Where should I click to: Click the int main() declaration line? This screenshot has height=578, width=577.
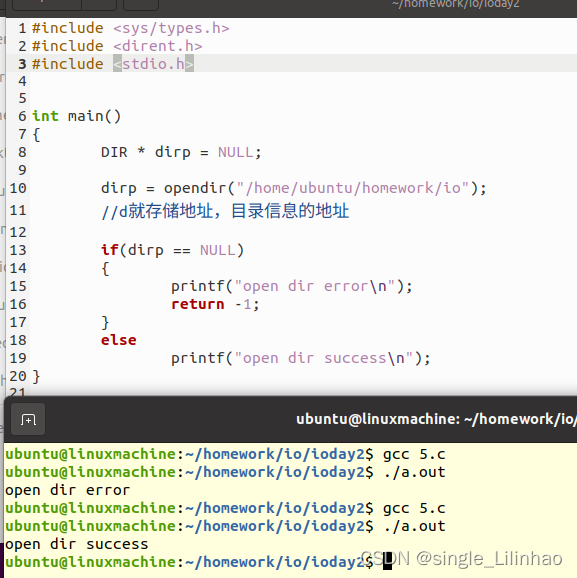76,116
